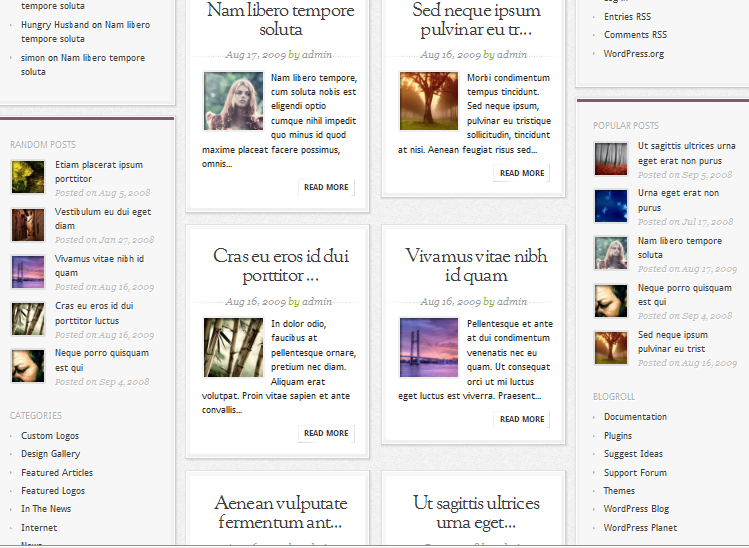Screen dimensions: 749x548
Task: Click 'admin' author on Aug 17, 2009 post
Action: click(x=317, y=54)
